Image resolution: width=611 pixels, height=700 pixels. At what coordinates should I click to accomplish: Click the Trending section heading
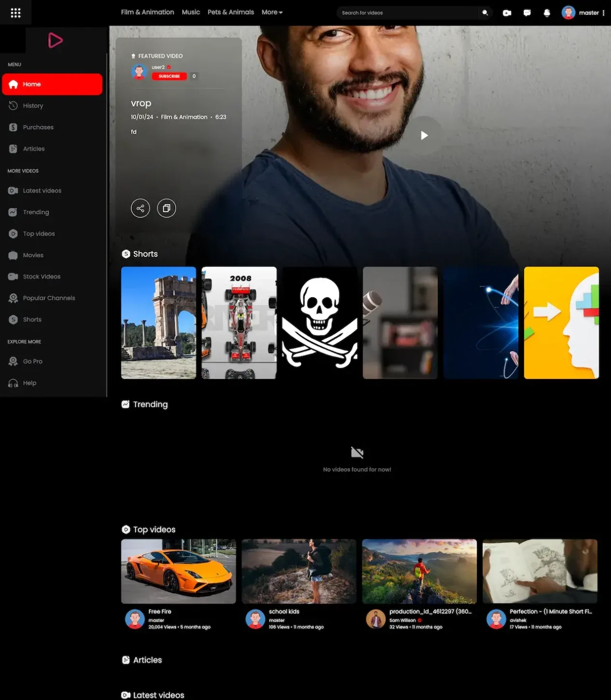(150, 404)
